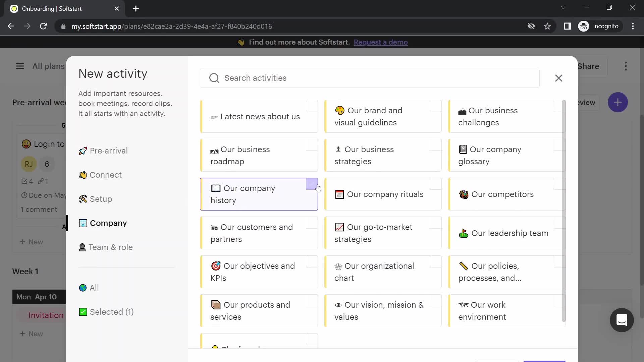
Task: Click the world map icon on work environment
Action: (x=463, y=305)
